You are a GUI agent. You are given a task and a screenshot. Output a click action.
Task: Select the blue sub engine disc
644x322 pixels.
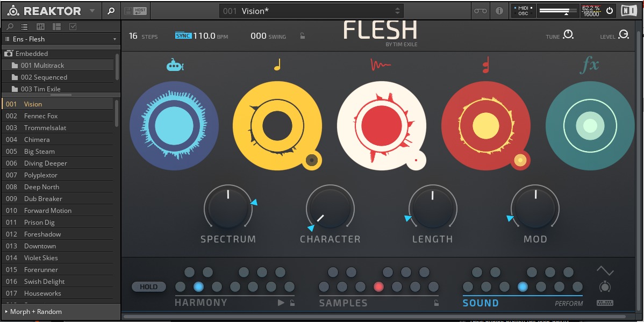pos(174,126)
